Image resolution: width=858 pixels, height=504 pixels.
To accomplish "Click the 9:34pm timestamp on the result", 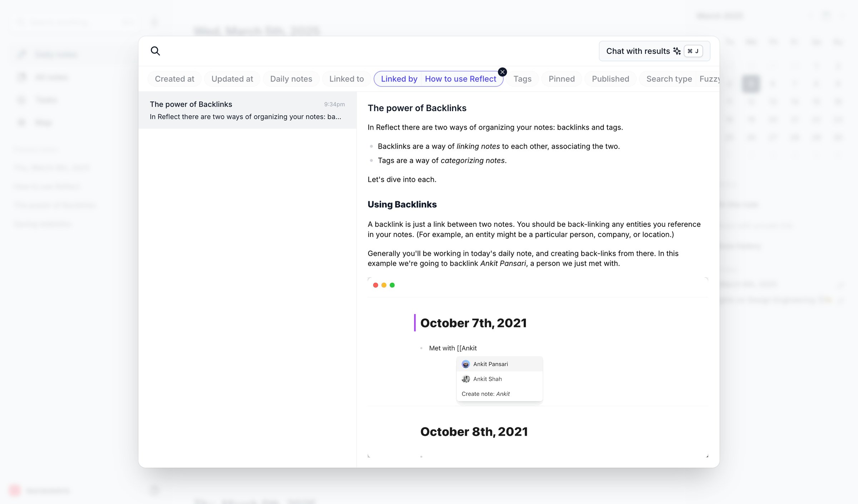I will [334, 104].
